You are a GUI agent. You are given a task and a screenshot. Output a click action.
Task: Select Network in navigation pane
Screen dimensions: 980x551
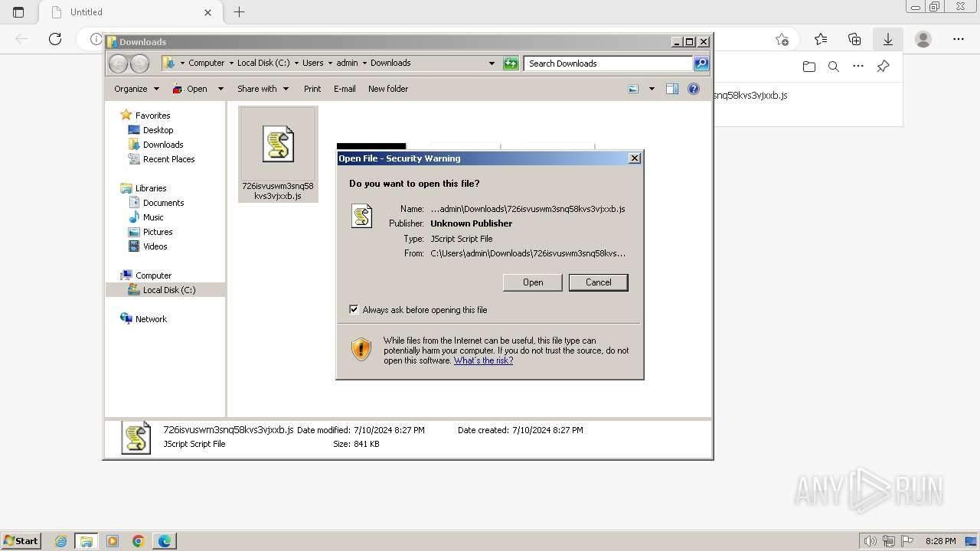[151, 319]
